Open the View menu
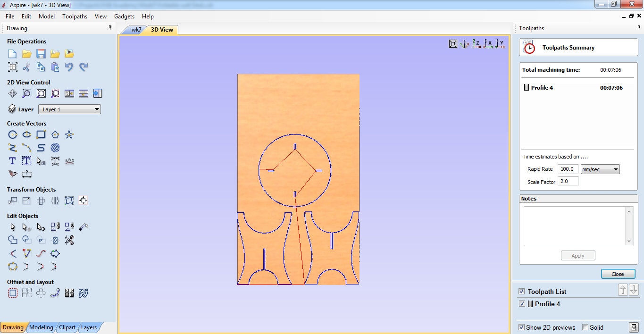644x334 pixels. [x=100, y=17]
